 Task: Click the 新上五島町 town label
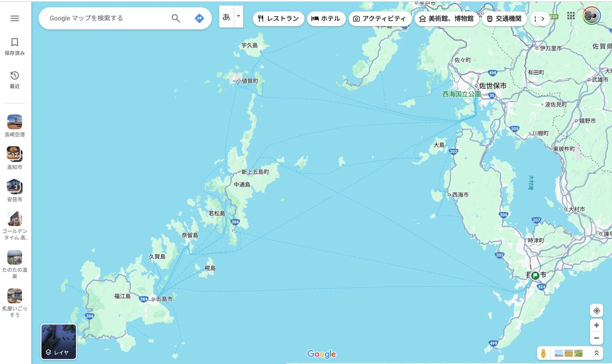point(255,172)
